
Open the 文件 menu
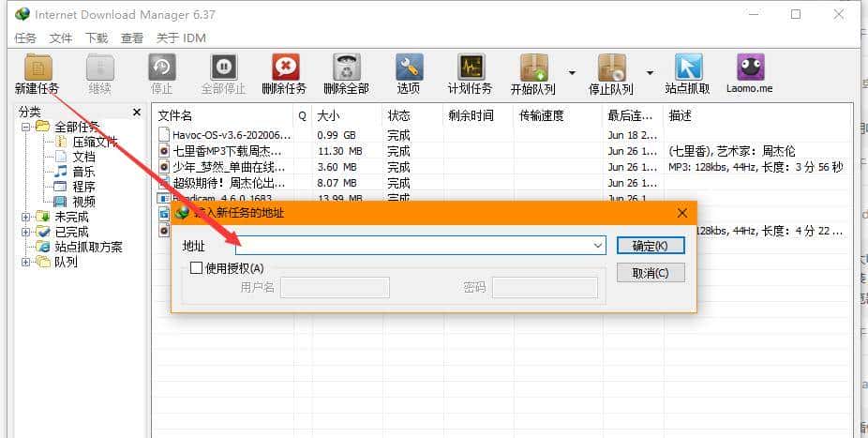click(x=60, y=38)
